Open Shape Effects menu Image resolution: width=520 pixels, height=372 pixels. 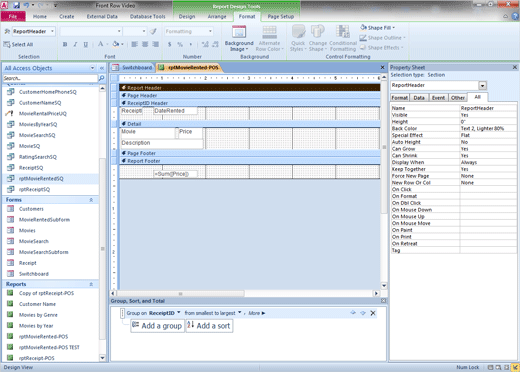click(x=381, y=48)
